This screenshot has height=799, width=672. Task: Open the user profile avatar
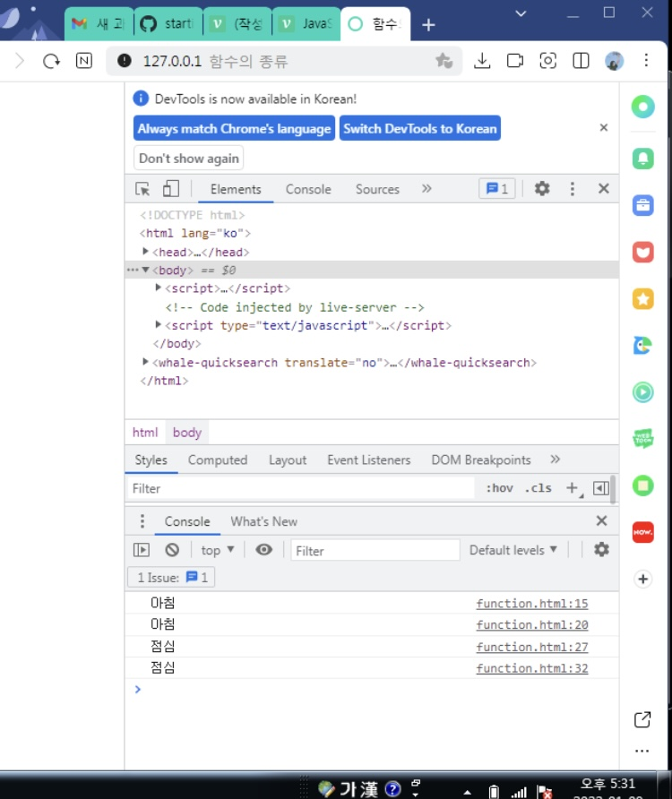pos(614,61)
